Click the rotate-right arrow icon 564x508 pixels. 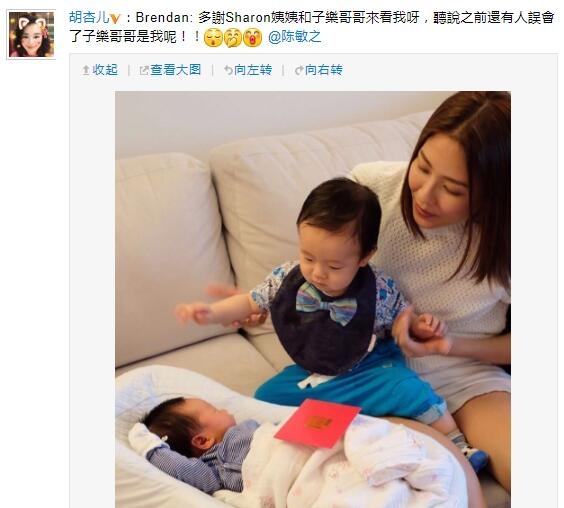(299, 70)
